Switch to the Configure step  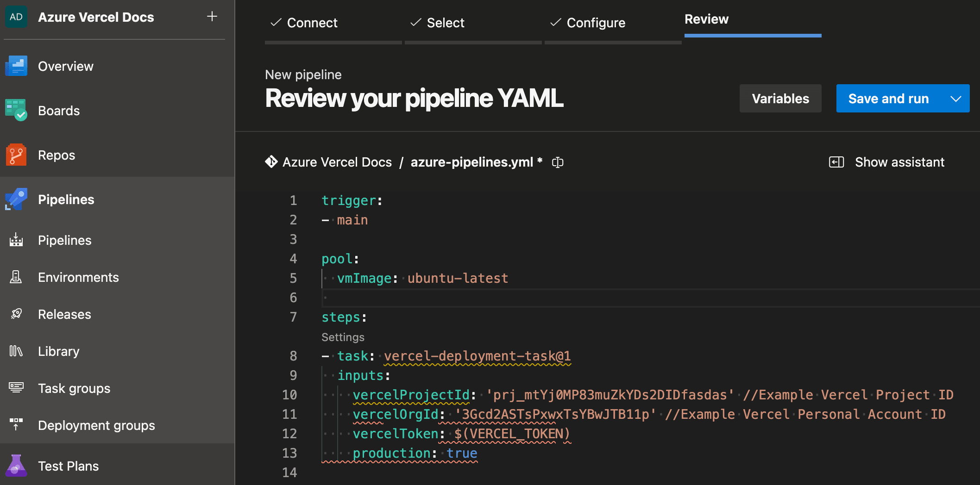point(595,22)
